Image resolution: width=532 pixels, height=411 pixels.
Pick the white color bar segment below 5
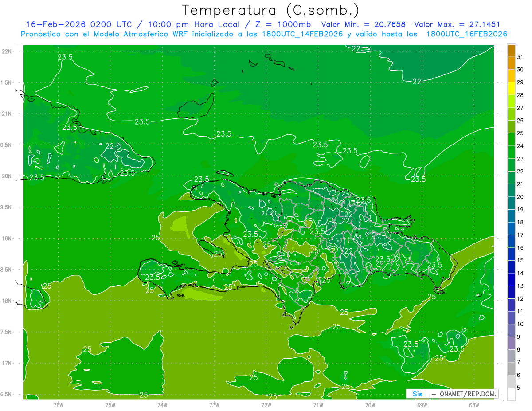511,394
